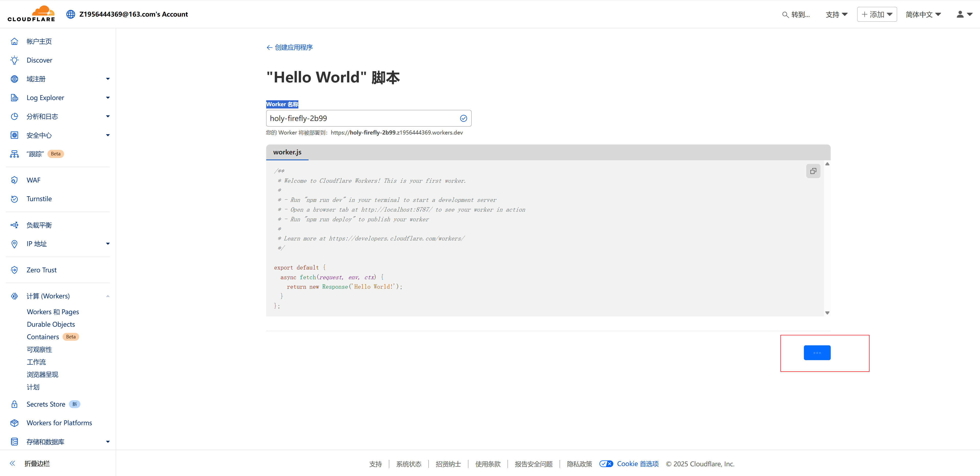Image resolution: width=980 pixels, height=476 pixels.
Task: Click the analytics and logs chart icon
Action: [x=15, y=116]
